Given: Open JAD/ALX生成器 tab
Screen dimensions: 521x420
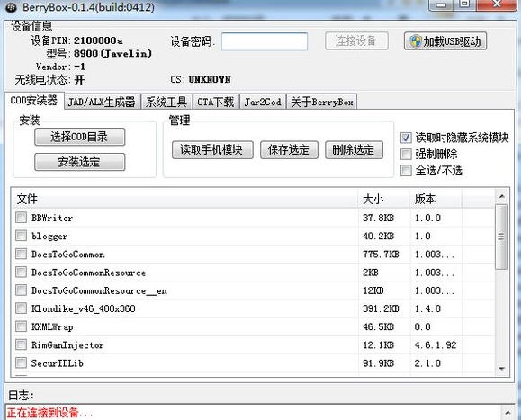Looking at the screenshot, I should tap(102, 102).
